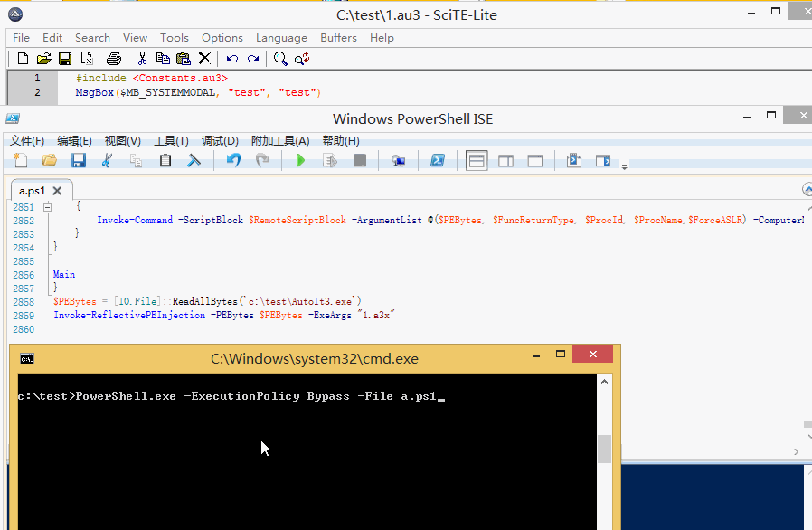Run the script with the green play icon
Image resolution: width=812 pixels, height=530 pixels.
300,160
